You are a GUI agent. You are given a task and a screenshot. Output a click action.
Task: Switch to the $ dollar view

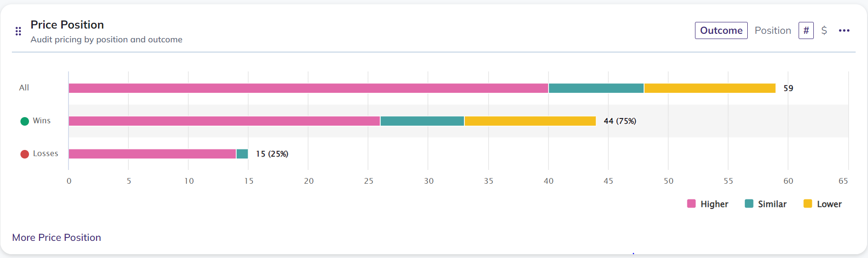824,30
